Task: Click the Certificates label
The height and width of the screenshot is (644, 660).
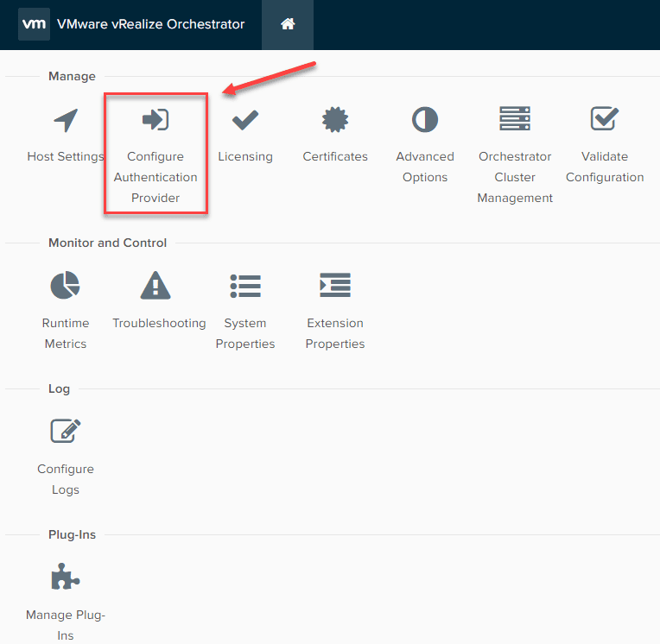Action: coord(335,156)
